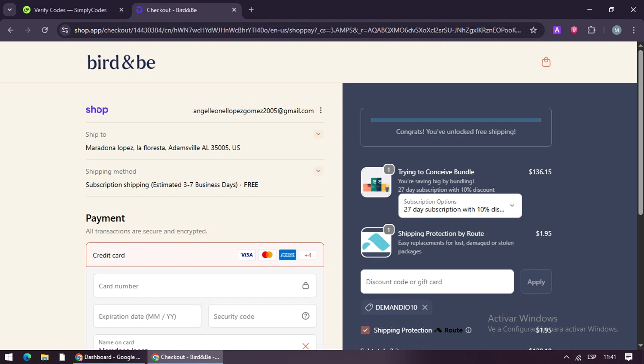644x364 pixels.
Task: Click the free shipping progress bar
Action: 456,120
